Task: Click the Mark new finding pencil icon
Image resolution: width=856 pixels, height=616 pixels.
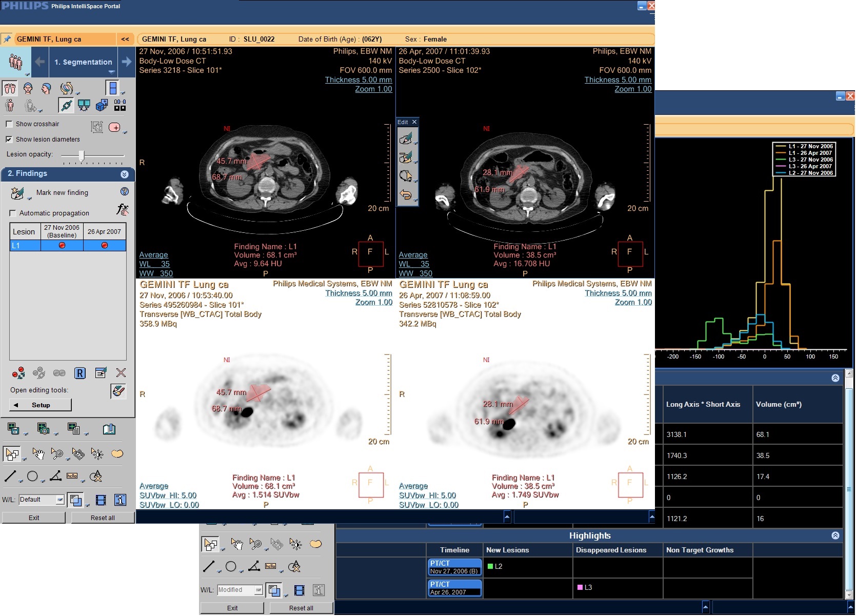Action: [17, 193]
